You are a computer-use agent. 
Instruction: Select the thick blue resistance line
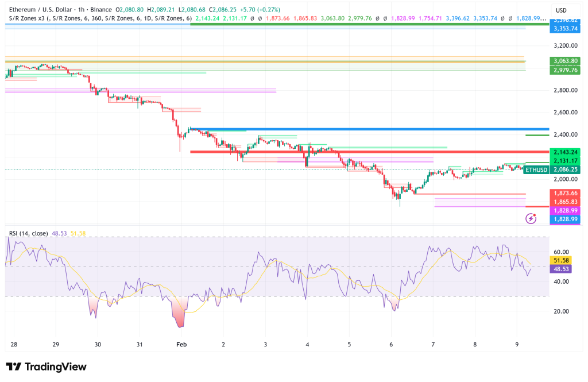pyautogui.click(x=367, y=129)
